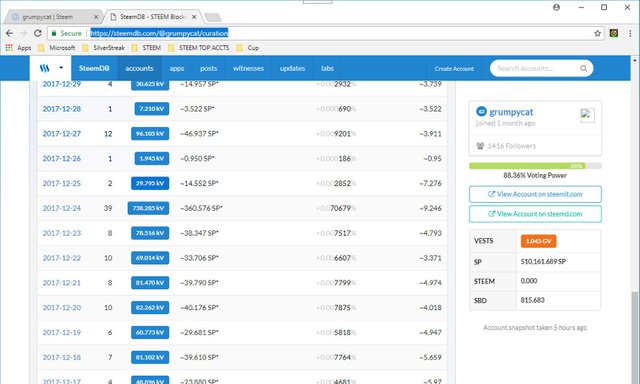640x384 pixels.
Task: Open the STEEM bookmarks folder
Action: click(x=146, y=48)
